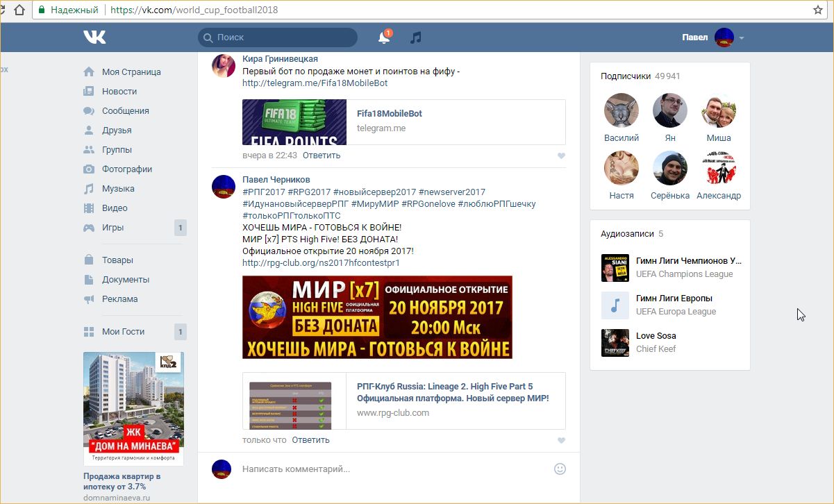Open the notifications bell icon
The width and height of the screenshot is (834, 504).
point(384,37)
